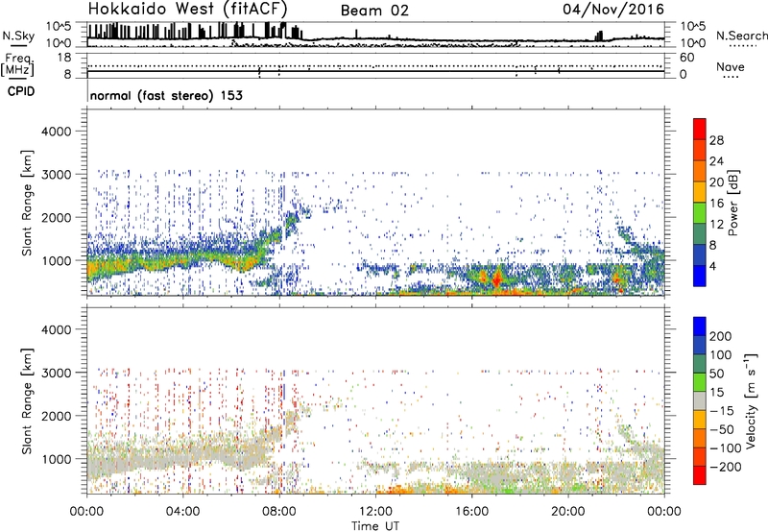Screen dimensions: 768x532
Task: Click the '-100' label on the Velocity color bar
Action: (726, 448)
